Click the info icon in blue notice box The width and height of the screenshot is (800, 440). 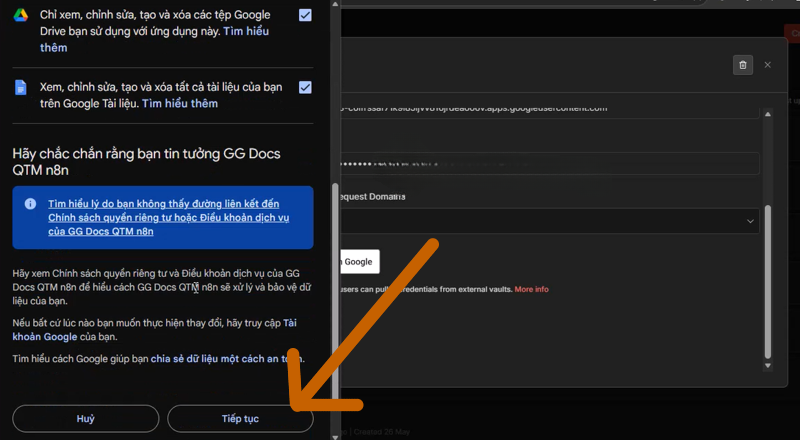[31, 204]
